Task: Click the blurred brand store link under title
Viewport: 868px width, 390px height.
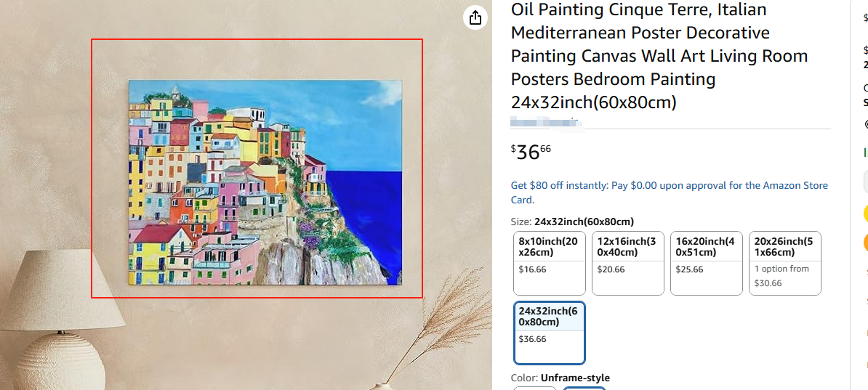Action: tap(545, 121)
